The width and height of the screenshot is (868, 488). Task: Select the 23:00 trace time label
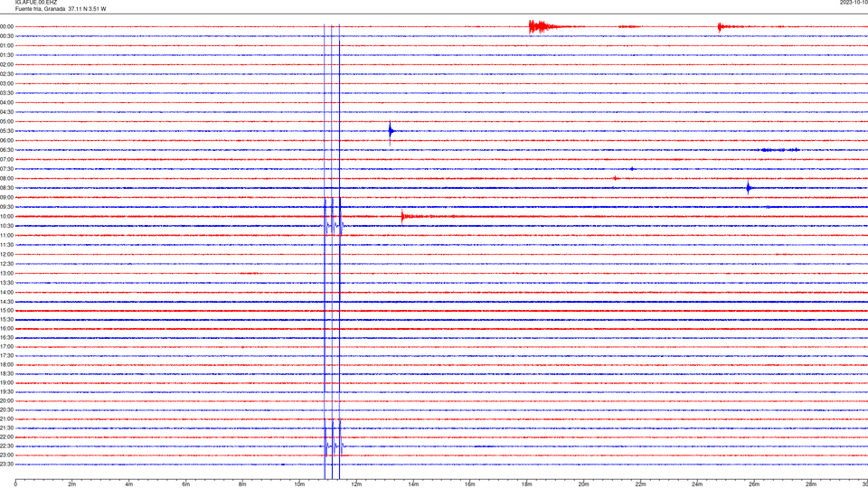[6, 455]
